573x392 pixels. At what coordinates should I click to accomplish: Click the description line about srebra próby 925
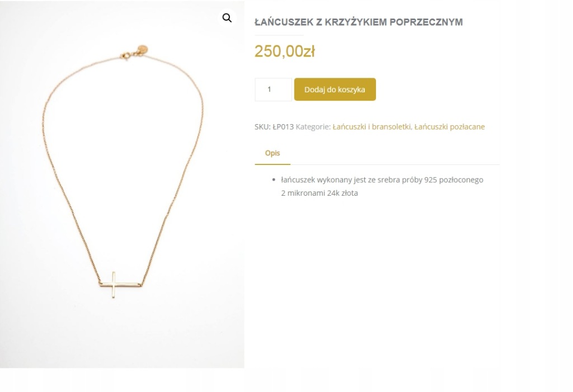pos(382,180)
